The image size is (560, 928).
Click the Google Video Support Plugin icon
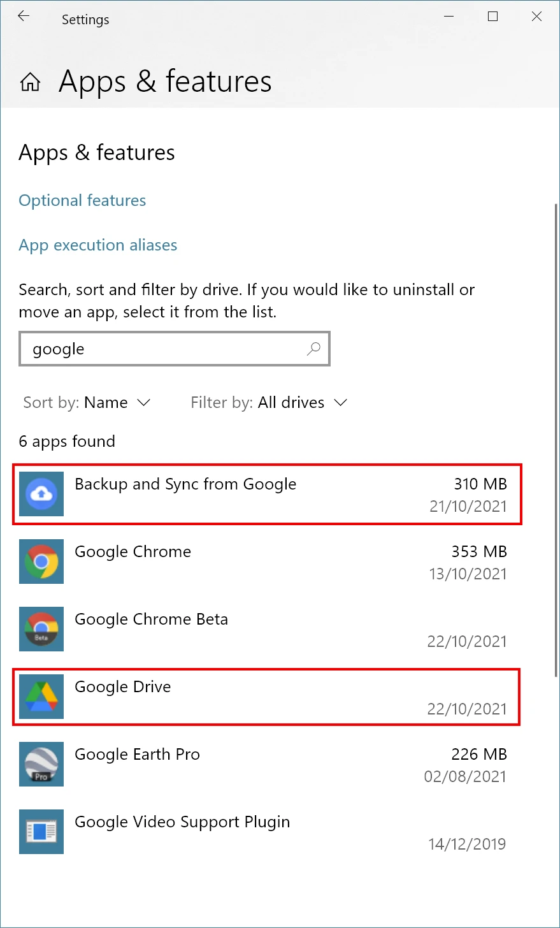(41, 832)
